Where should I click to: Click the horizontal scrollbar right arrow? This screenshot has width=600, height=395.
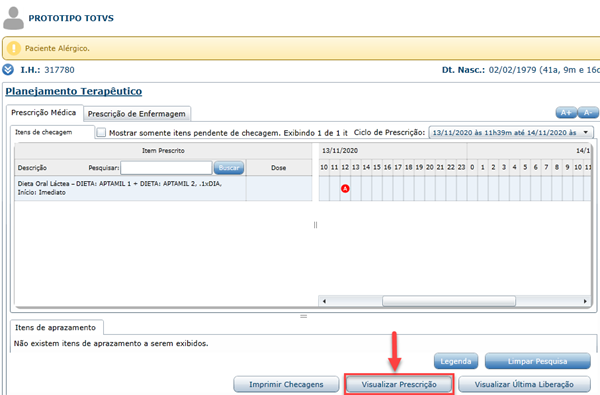(585, 301)
